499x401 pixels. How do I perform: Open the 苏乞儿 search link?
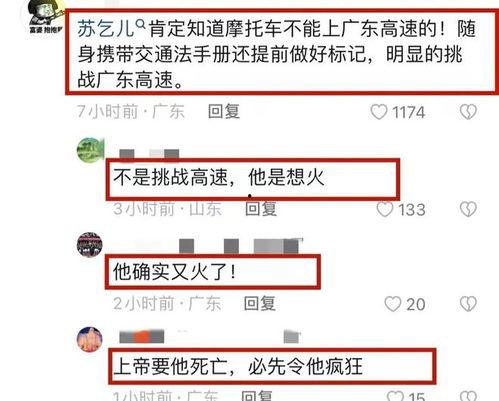coord(106,29)
